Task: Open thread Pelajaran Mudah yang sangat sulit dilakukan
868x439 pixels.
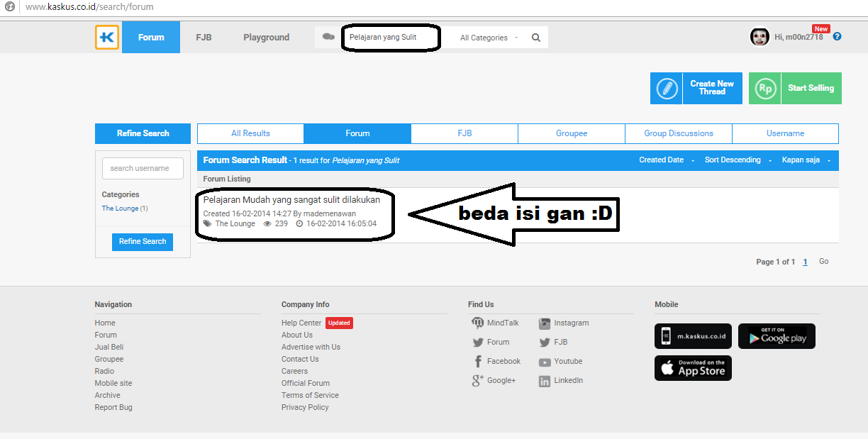Action: 291,200
